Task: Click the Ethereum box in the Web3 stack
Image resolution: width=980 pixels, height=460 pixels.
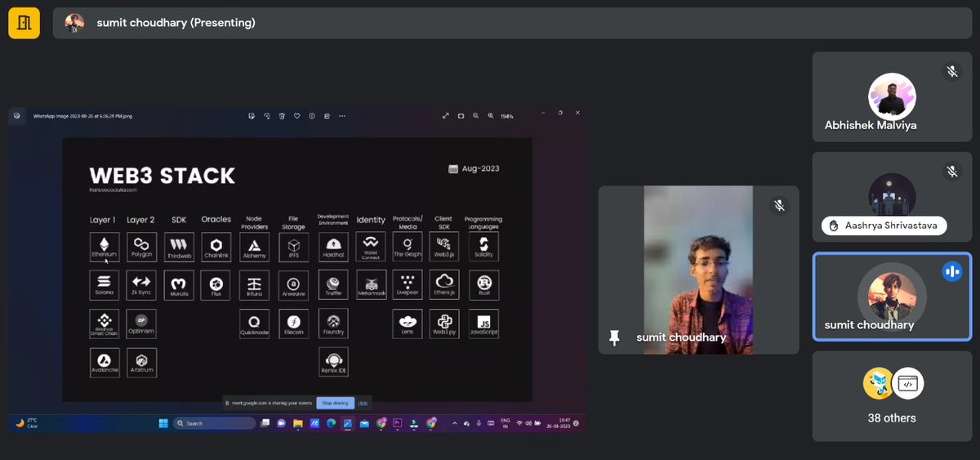Action: click(x=105, y=248)
